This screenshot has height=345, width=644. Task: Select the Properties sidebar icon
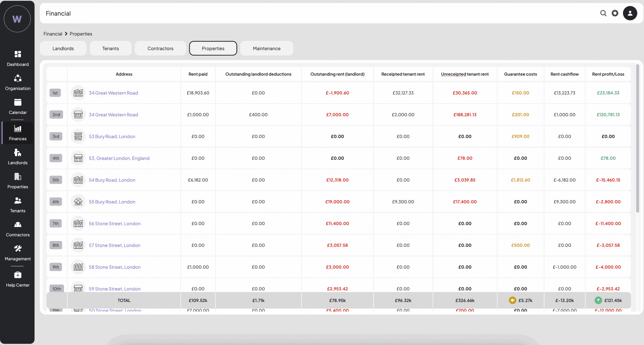(x=18, y=181)
